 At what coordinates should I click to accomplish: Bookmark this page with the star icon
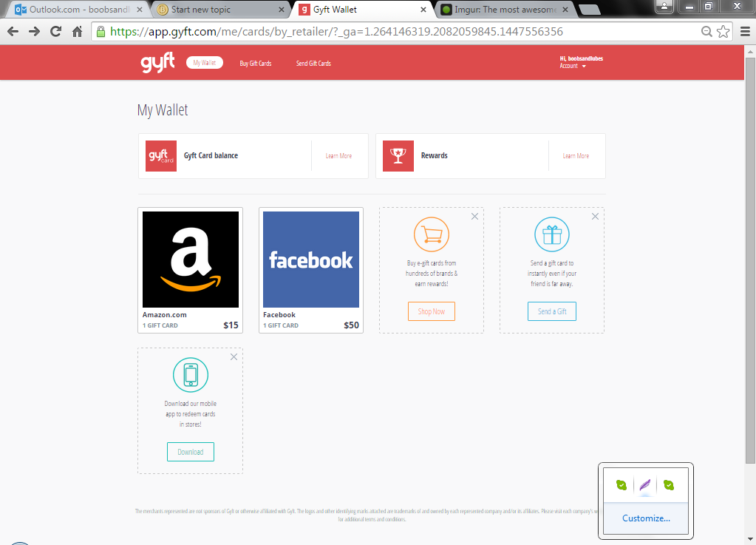pyautogui.click(x=723, y=32)
